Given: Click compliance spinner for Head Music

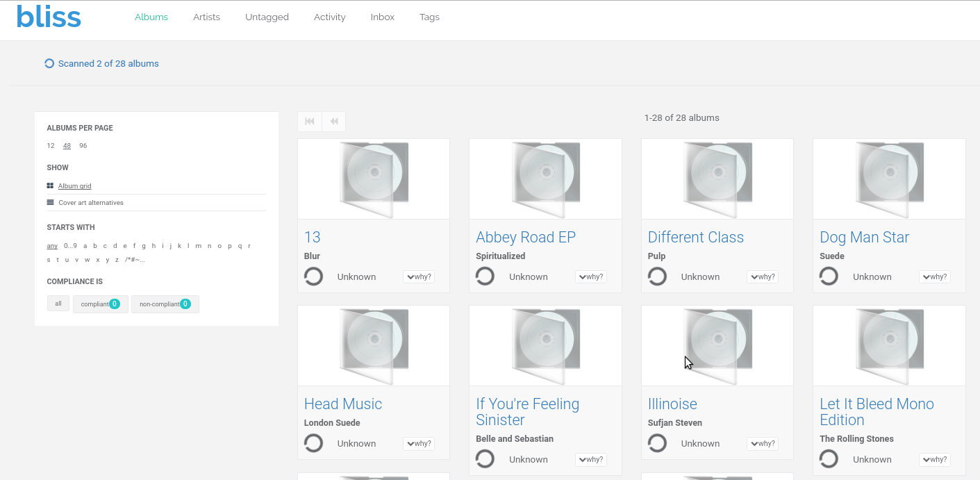Looking at the screenshot, I should [x=313, y=443].
